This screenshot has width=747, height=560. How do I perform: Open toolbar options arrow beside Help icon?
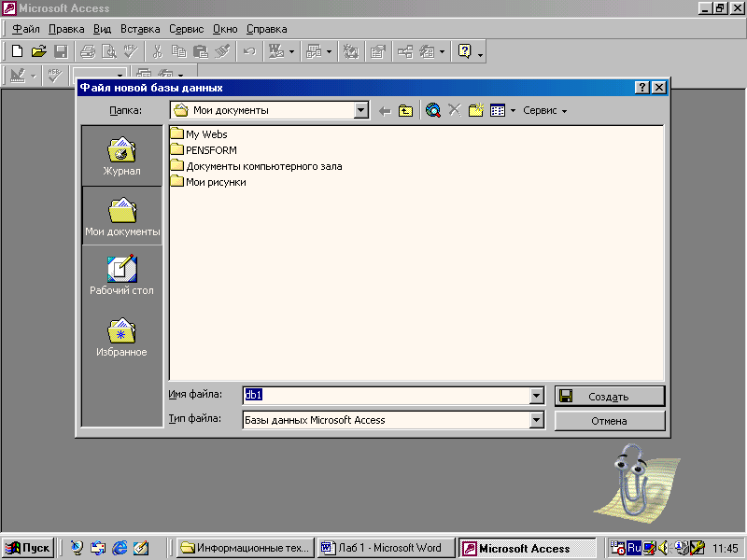[x=480, y=55]
